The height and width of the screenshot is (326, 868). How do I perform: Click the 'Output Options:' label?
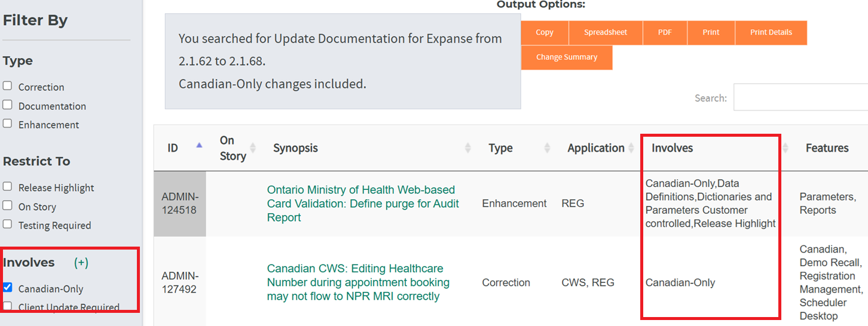[x=541, y=4]
